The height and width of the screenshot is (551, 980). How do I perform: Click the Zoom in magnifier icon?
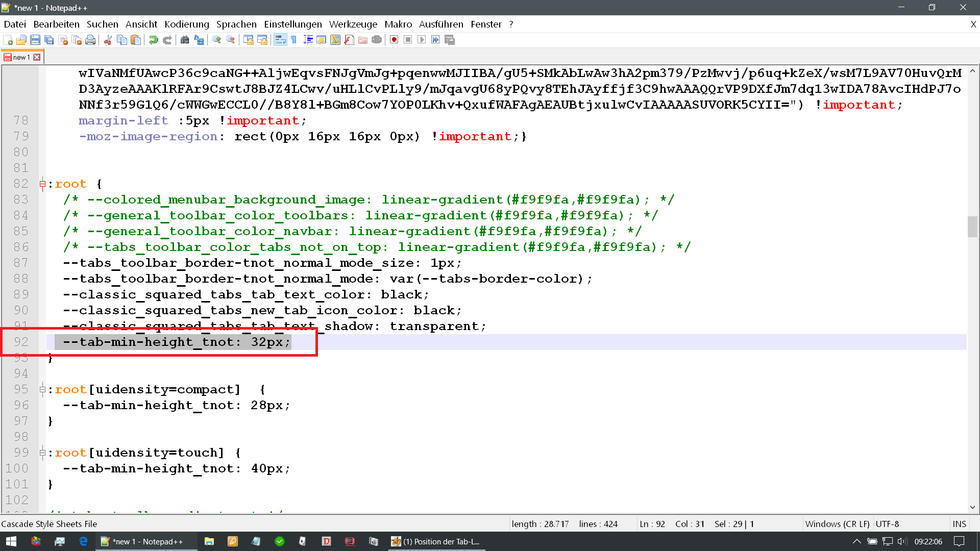[x=216, y=40]
